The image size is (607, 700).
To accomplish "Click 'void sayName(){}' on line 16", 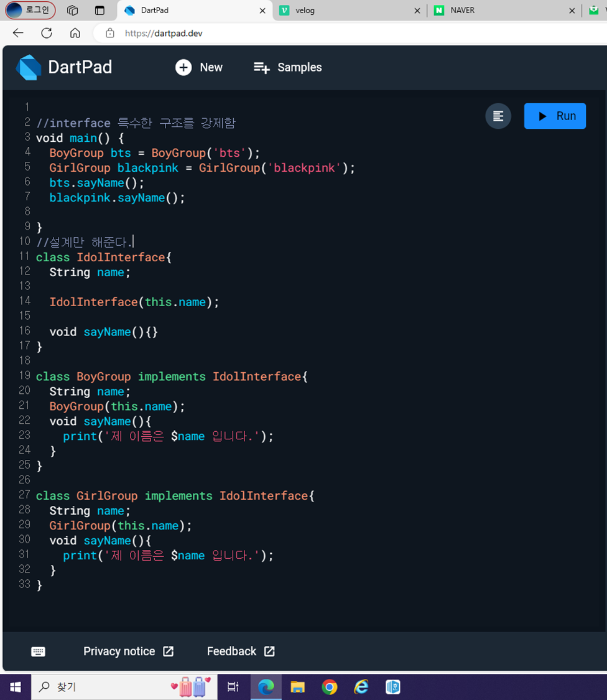I will (103, 332).
